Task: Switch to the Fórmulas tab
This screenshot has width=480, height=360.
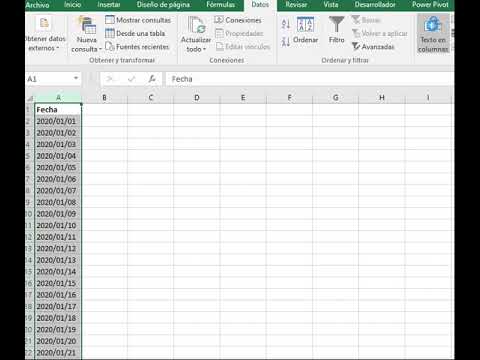Action: 220,5
